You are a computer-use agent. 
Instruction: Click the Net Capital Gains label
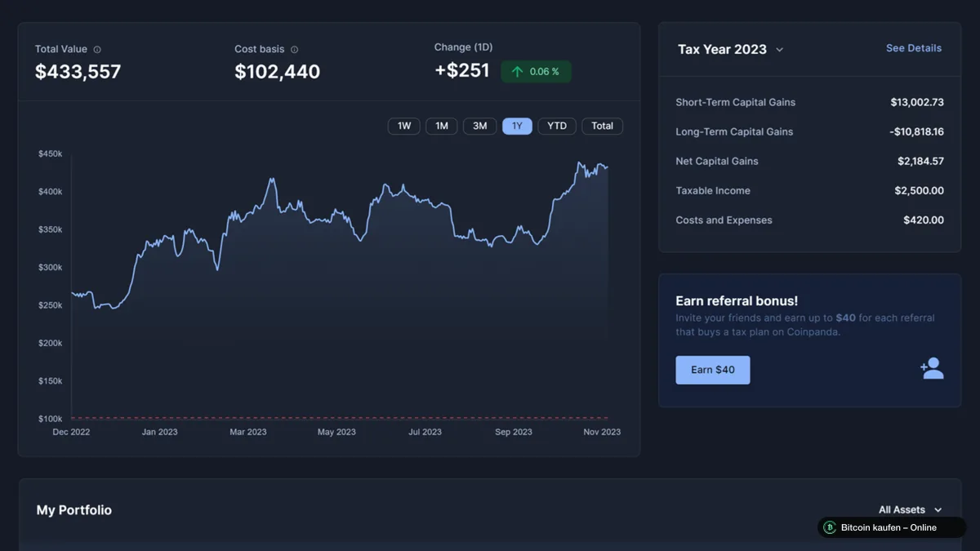(x=717, y=161)
